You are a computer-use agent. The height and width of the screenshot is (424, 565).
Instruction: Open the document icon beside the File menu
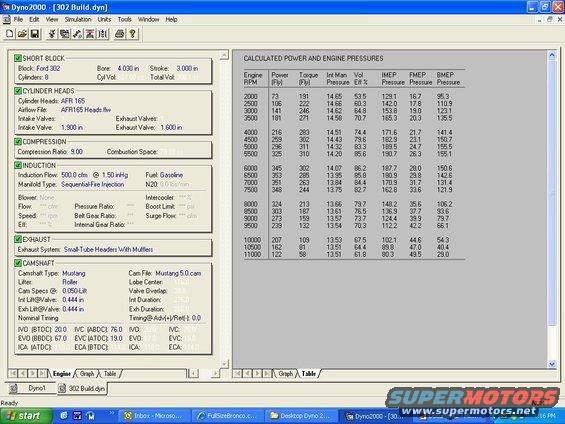click(6, 19)
